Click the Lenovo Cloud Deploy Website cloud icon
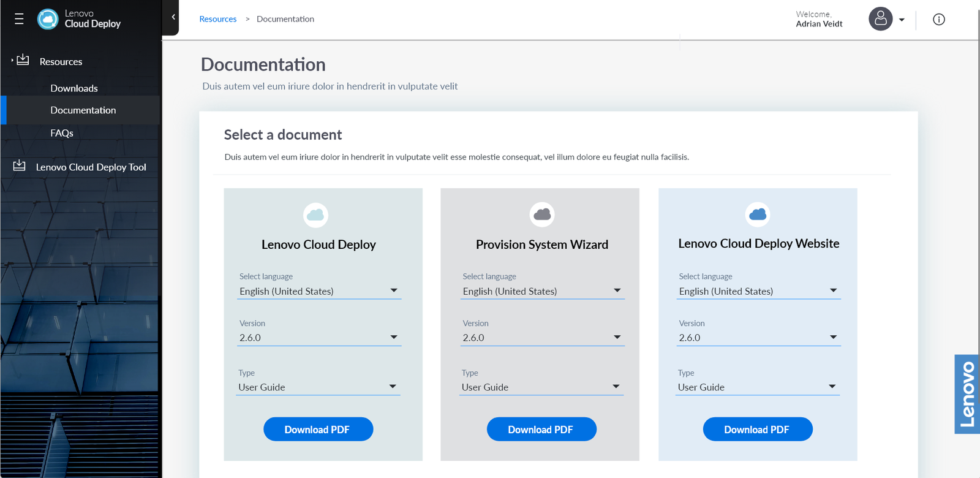 (758, 214)
